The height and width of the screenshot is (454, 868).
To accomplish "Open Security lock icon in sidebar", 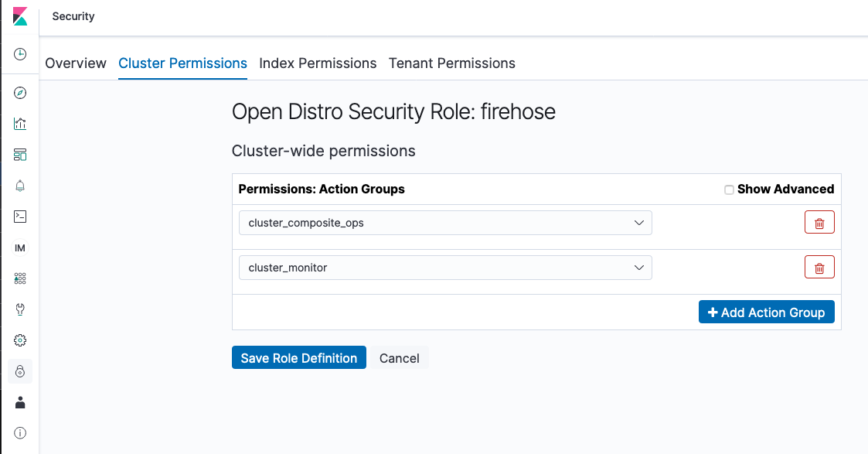I will coord(20,371).
